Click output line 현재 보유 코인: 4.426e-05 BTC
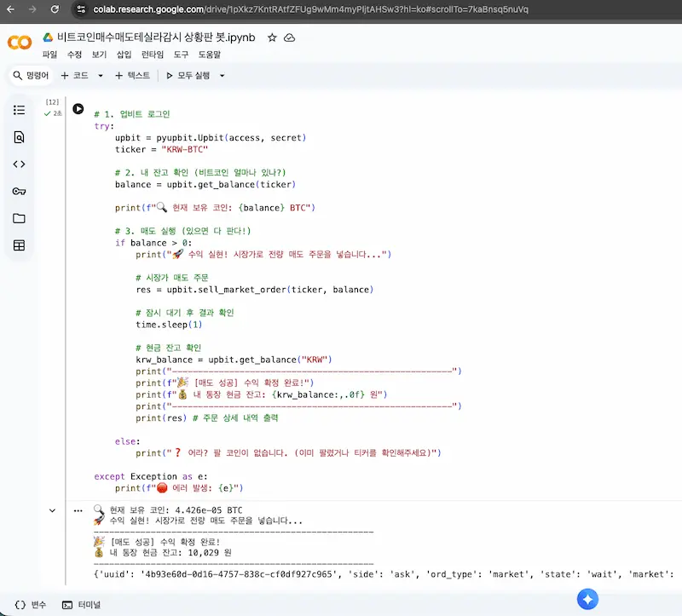682x616 pixels. click(x=168, y=510)
